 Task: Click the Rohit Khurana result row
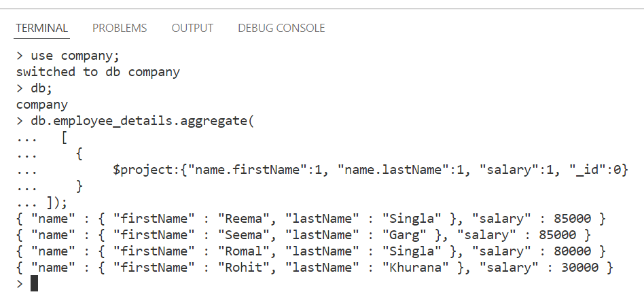[315, 268]
